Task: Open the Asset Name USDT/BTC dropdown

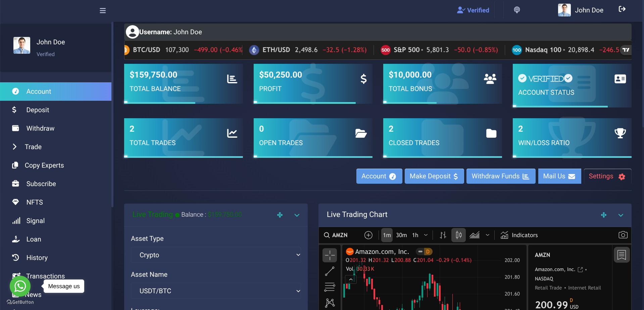Action: point(216,291)
